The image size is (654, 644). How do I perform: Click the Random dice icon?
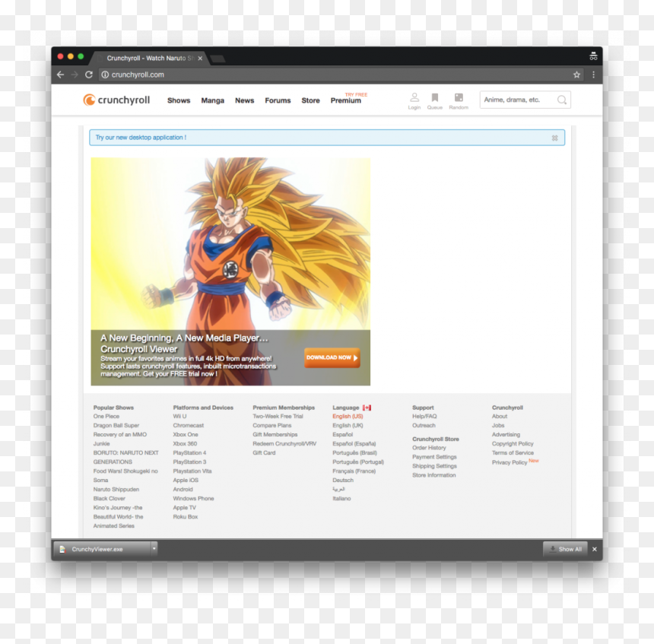click(459, 101)
